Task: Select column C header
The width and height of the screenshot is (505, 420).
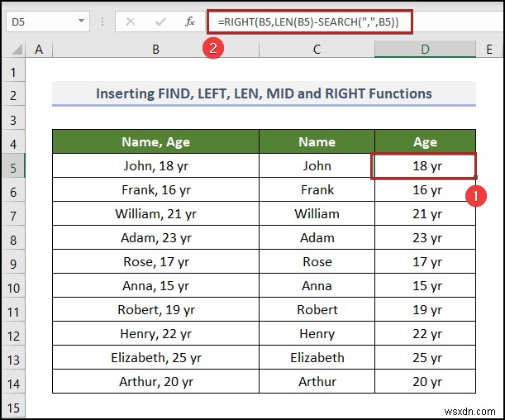Action: (317, 50)
